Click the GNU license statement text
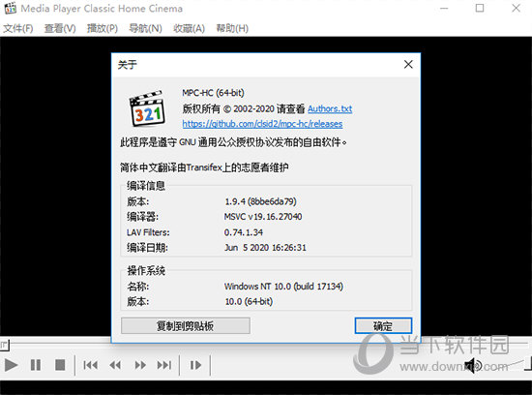 point(233,142)
